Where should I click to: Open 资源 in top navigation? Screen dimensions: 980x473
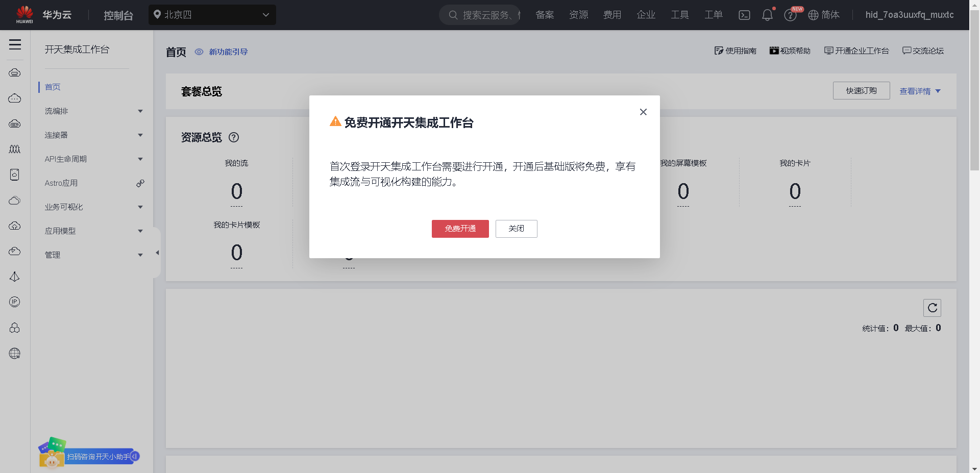pyautogui.click(x=578, y=15)
